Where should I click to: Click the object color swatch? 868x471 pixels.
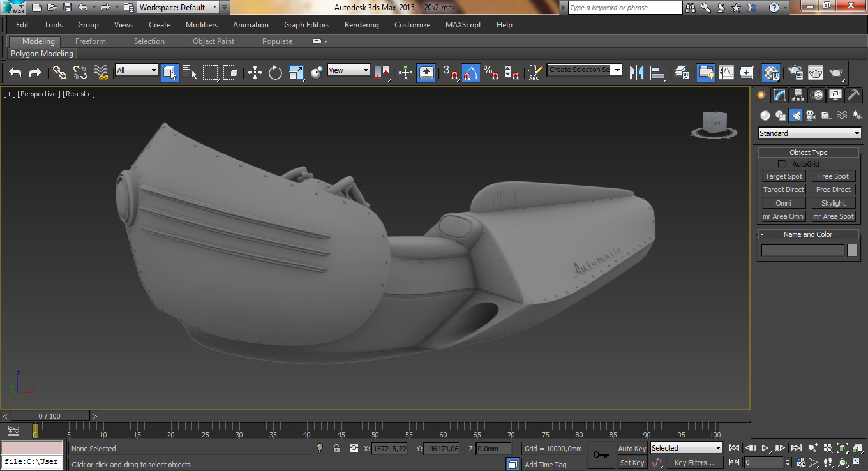click(x=852, y=250)
